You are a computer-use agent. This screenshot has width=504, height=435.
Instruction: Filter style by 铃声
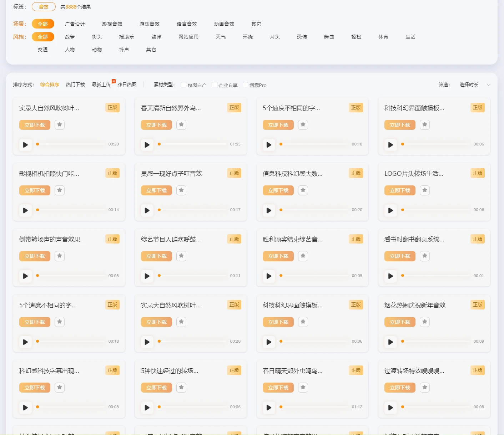pyautogui.click(x=124, y=50)
